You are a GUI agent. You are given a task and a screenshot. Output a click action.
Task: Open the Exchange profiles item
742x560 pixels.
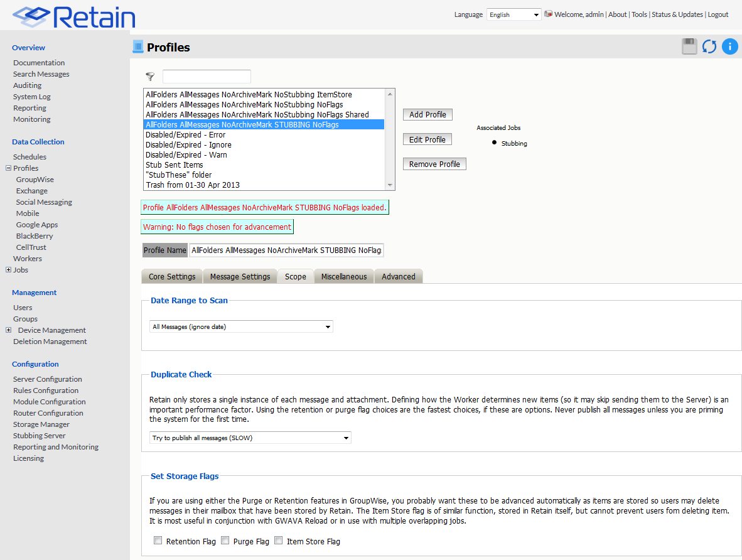point(32,191)
